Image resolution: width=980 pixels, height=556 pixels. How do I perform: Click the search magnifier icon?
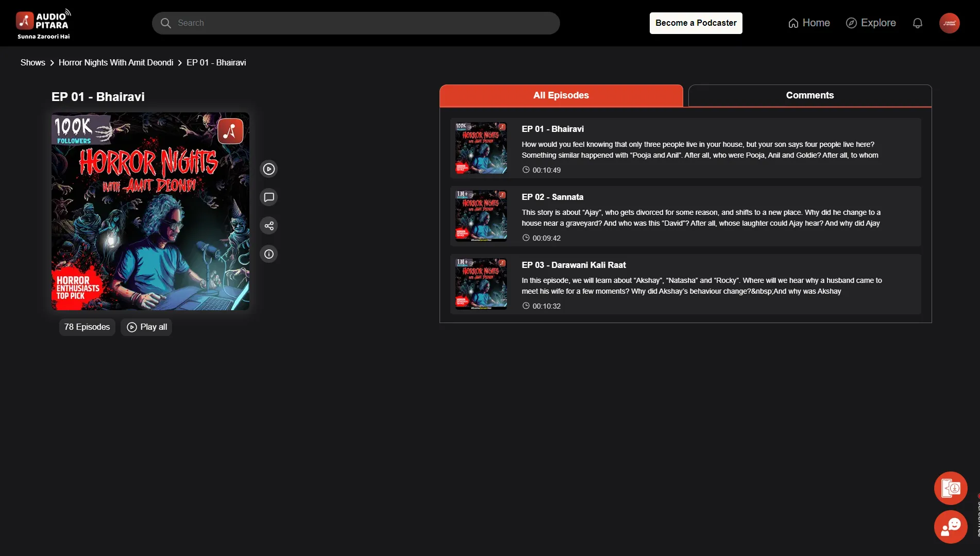(165, 23)
